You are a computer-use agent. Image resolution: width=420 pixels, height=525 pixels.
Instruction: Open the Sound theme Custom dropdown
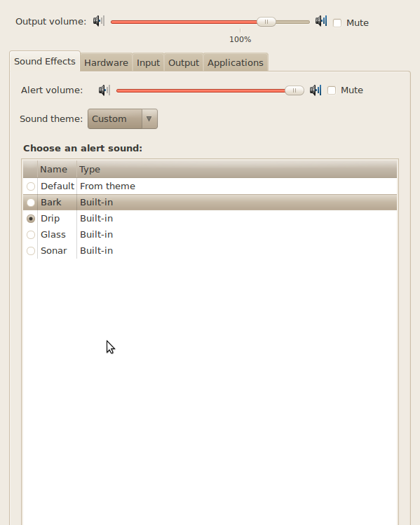(x=123, y=119)
